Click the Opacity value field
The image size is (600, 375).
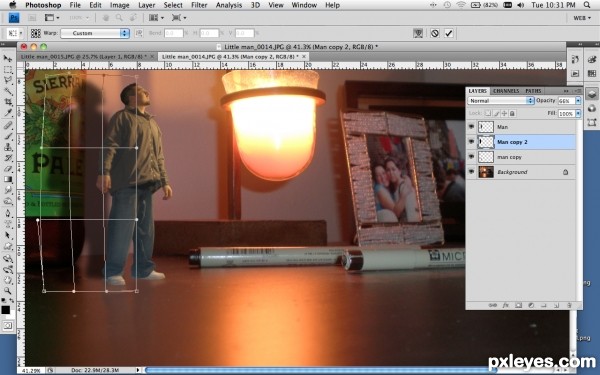566,101
